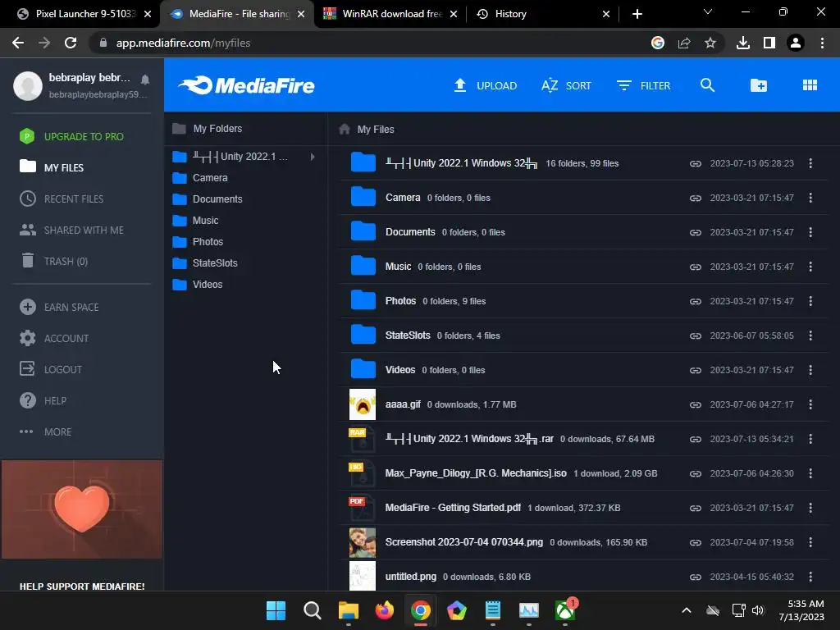Switch to grid view icon

(810, 85)
